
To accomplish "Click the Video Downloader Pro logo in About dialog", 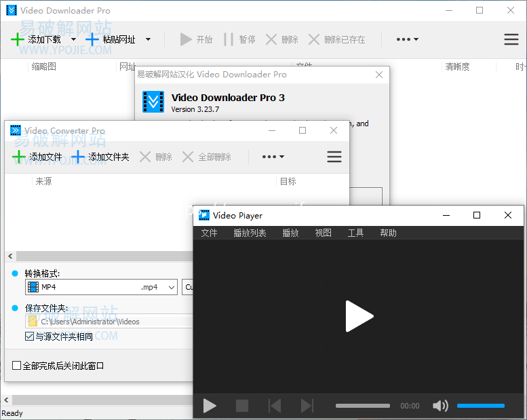I will [153, 102].
